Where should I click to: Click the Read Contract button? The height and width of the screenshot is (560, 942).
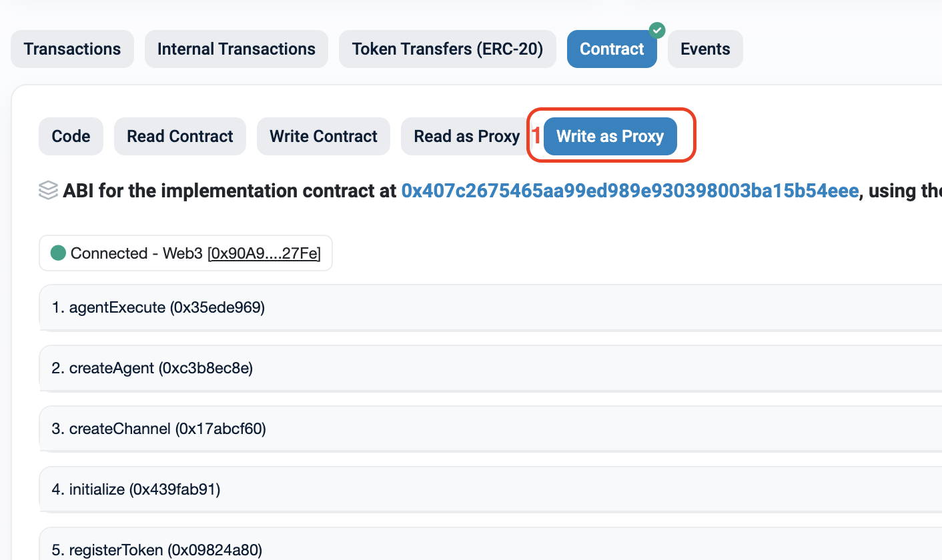(x=180, y=137)
